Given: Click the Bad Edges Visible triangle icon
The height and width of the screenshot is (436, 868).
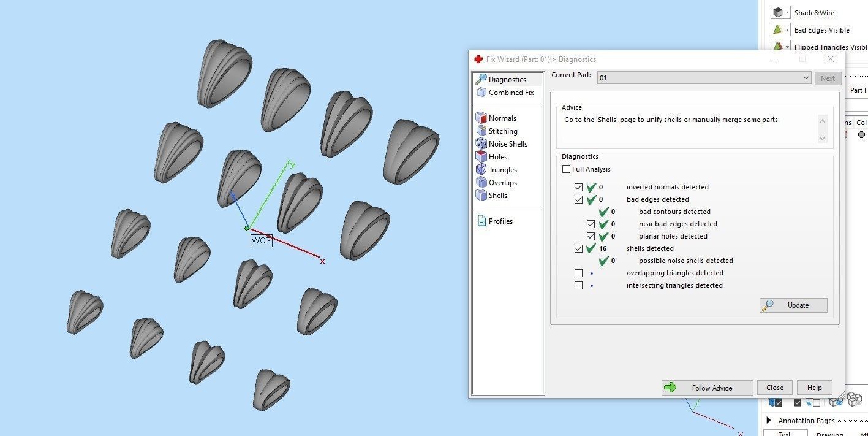Looking at the screenshot, I should (778, 29).
